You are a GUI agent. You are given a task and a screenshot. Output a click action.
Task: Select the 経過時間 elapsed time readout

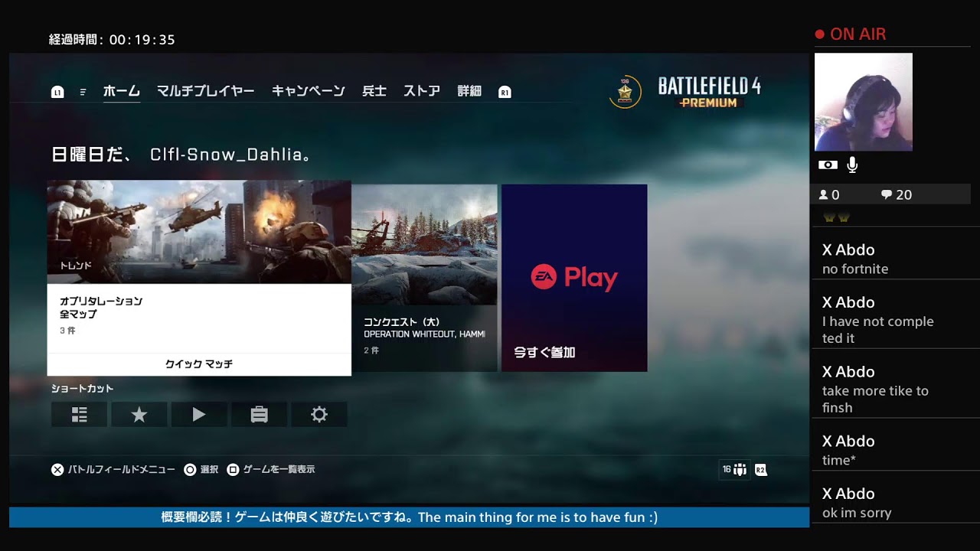click(x=112, y=40)
